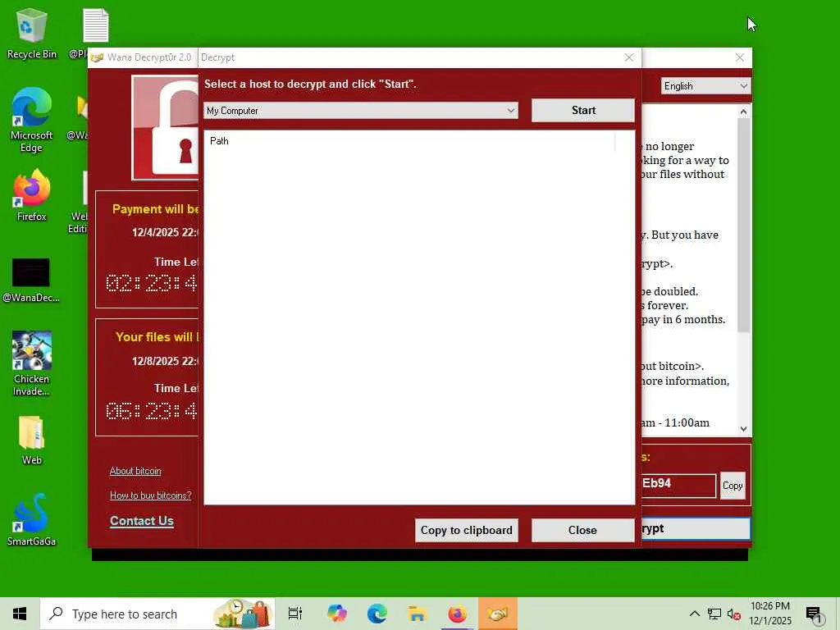This screenshot has height=630, width=840.
Task: Open File Explorer from the taskbar
Action: (x=417, y=614)
